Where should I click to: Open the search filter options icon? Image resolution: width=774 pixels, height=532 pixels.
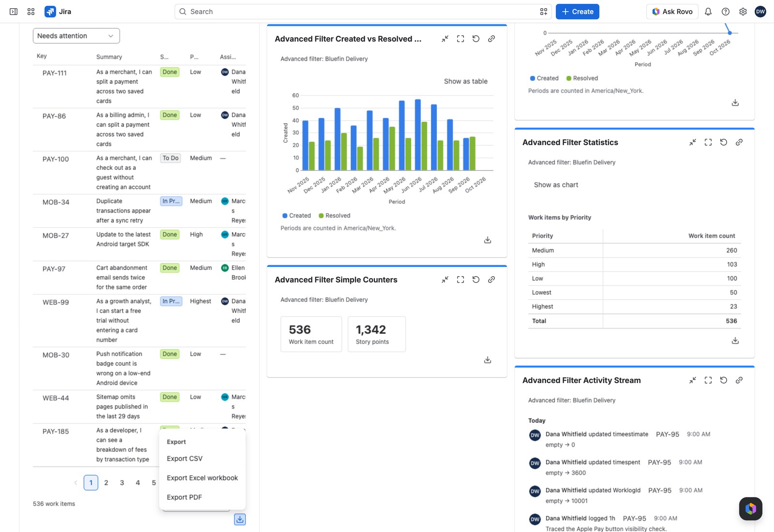tap(544, 12)
